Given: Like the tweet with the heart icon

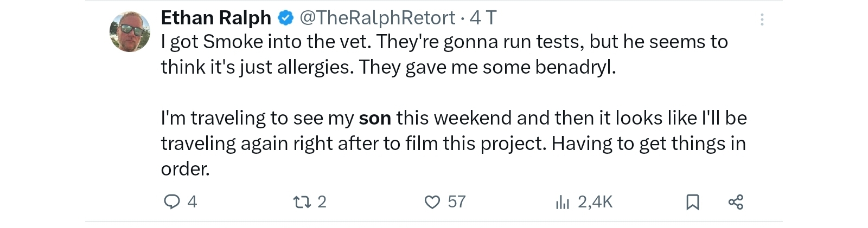Looking at the screenshot, I should tap(432, 202).
